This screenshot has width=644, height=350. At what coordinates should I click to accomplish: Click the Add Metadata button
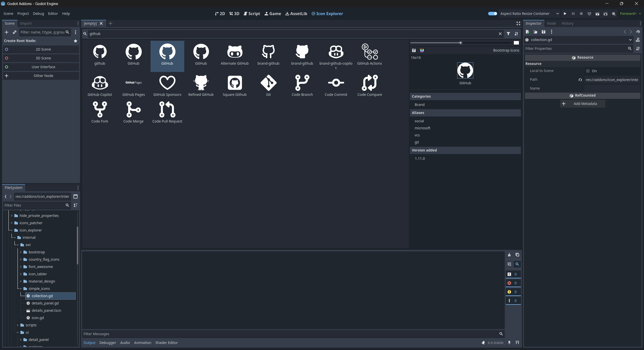click(x=582, y=104)
